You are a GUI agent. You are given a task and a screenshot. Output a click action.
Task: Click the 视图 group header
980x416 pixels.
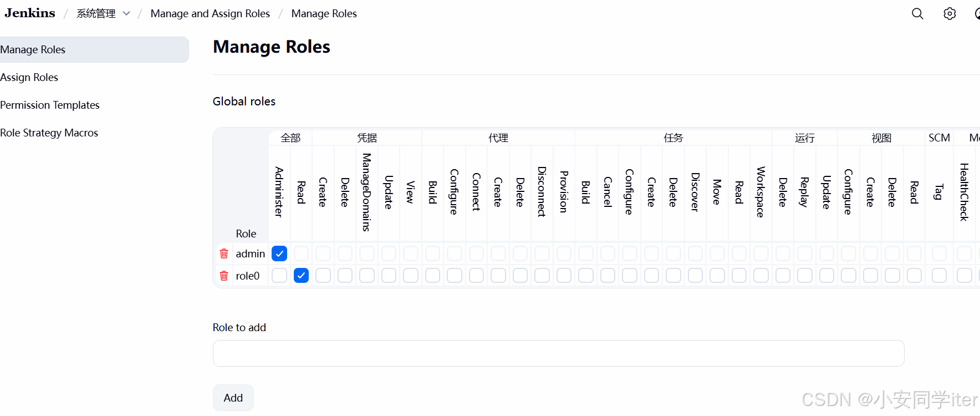(881, 138)
